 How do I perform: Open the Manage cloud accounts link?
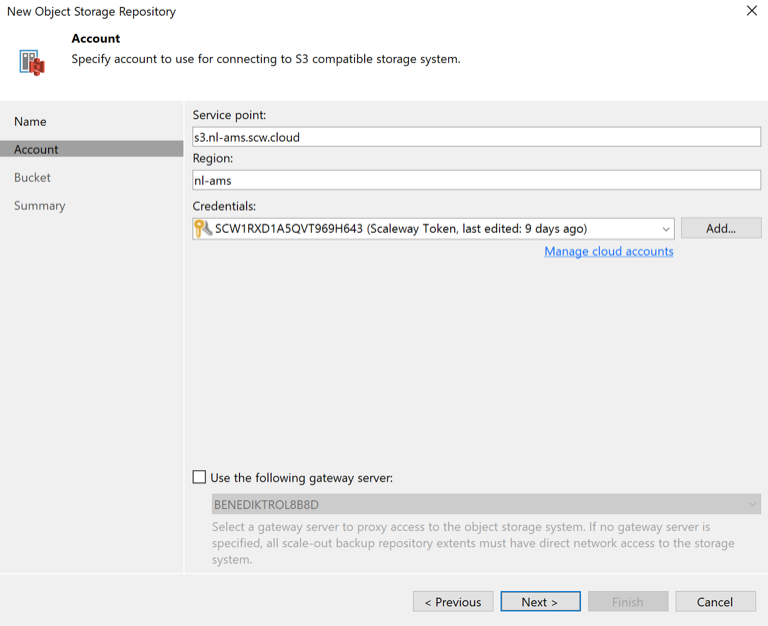[608, 251]
